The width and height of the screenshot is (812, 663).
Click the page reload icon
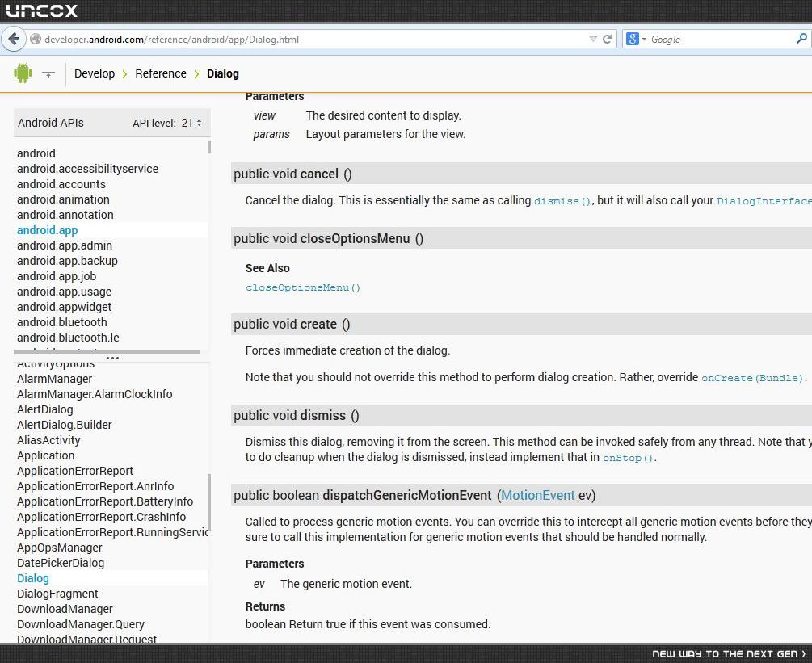point(608,39)
